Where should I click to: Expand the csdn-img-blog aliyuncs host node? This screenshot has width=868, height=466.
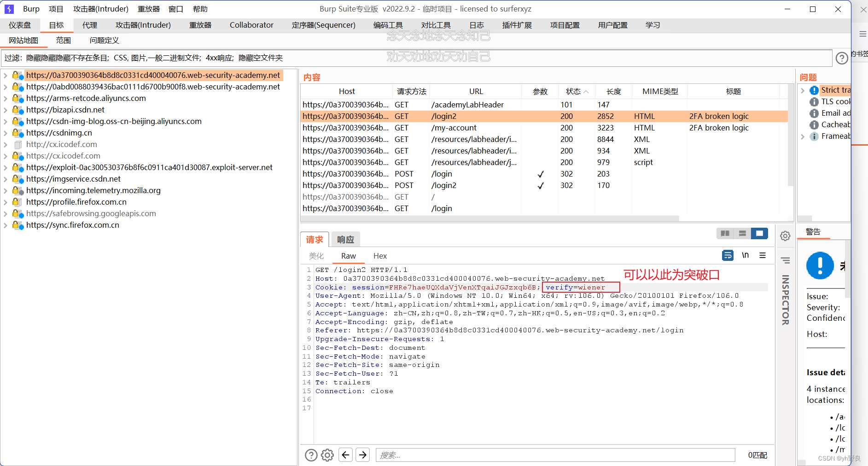pyautogui.click(x=6, y=121)
